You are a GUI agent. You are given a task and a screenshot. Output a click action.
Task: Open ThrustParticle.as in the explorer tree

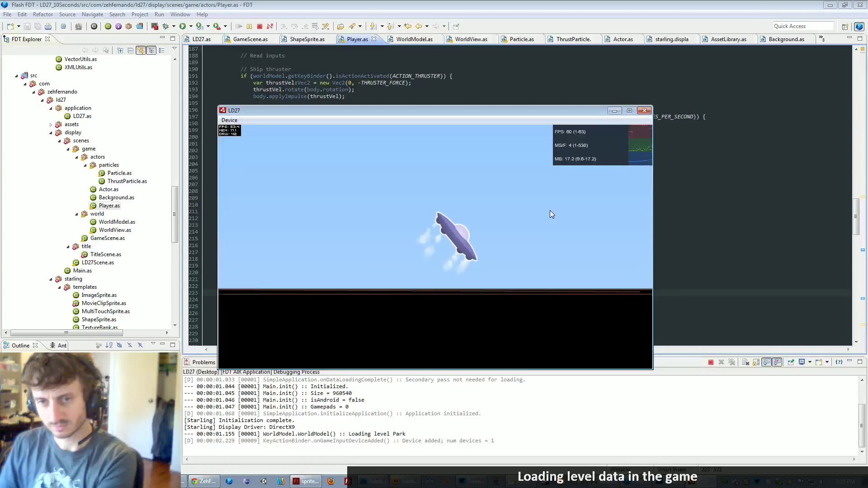127,181
